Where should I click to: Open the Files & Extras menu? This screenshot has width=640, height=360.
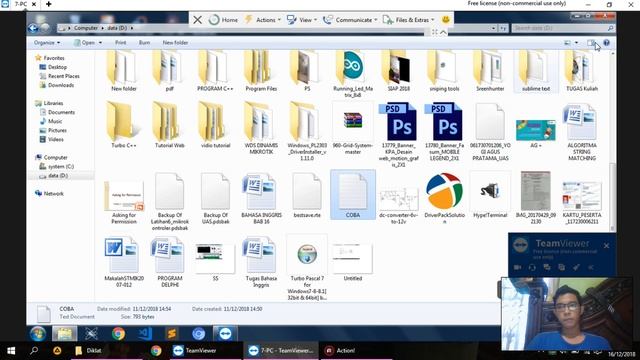(408, 20)
